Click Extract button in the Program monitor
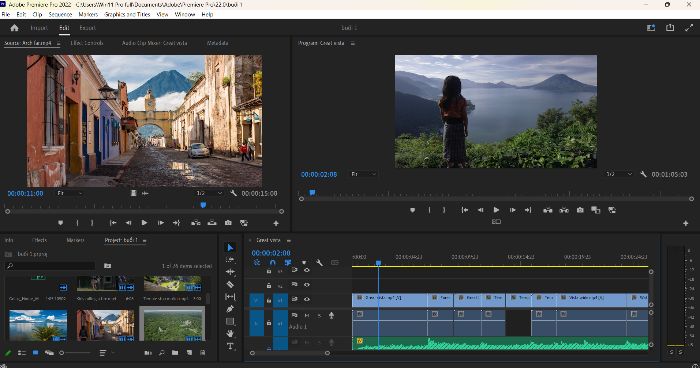 [x=564, y=210]
